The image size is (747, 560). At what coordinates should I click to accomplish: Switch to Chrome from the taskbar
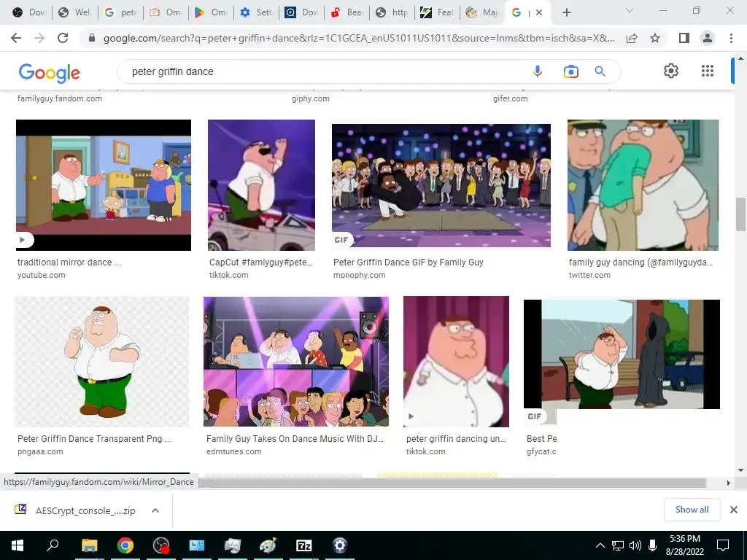(x=125, y=545)
